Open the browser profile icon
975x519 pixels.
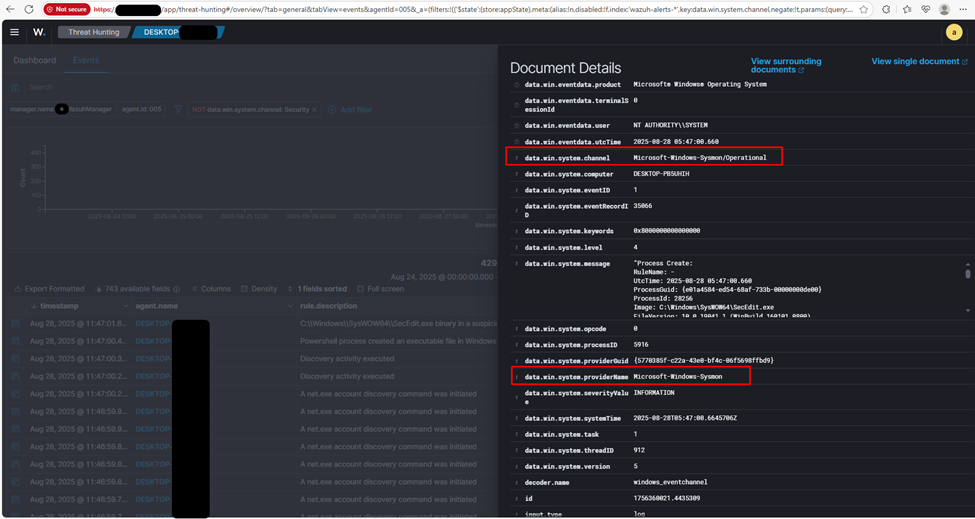pyautogui.click(x=944, y=9)
